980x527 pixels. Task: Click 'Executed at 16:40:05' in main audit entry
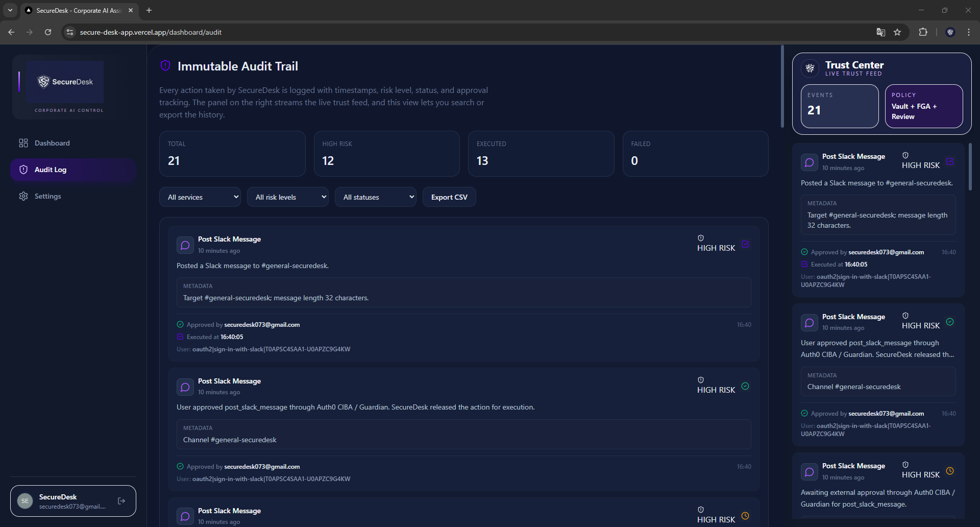coord(215,337)
